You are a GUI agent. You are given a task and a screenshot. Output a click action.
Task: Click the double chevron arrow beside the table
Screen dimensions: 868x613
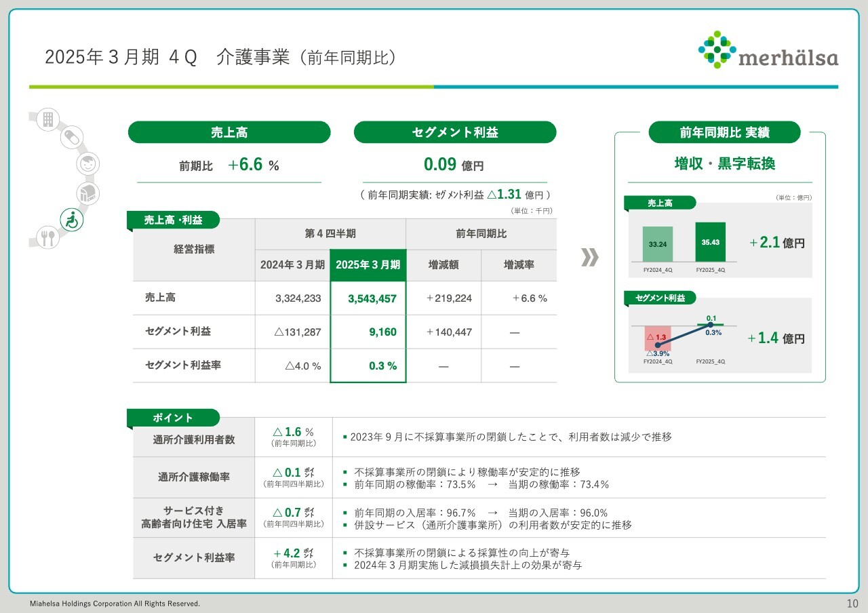click(590, 258)
